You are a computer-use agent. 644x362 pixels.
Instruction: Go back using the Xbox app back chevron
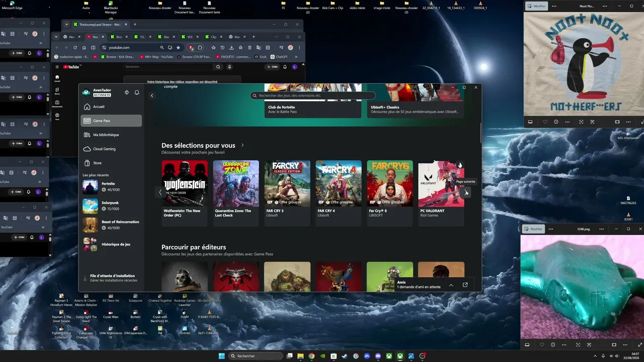point(152,96)
